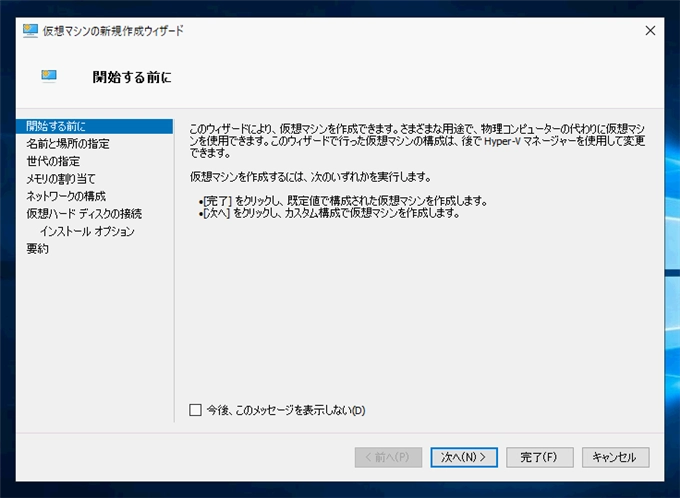Viewport: 680px width, 498px height.
Task: Click the monitor icon beside 開始する前に heading
Action: 49,76
